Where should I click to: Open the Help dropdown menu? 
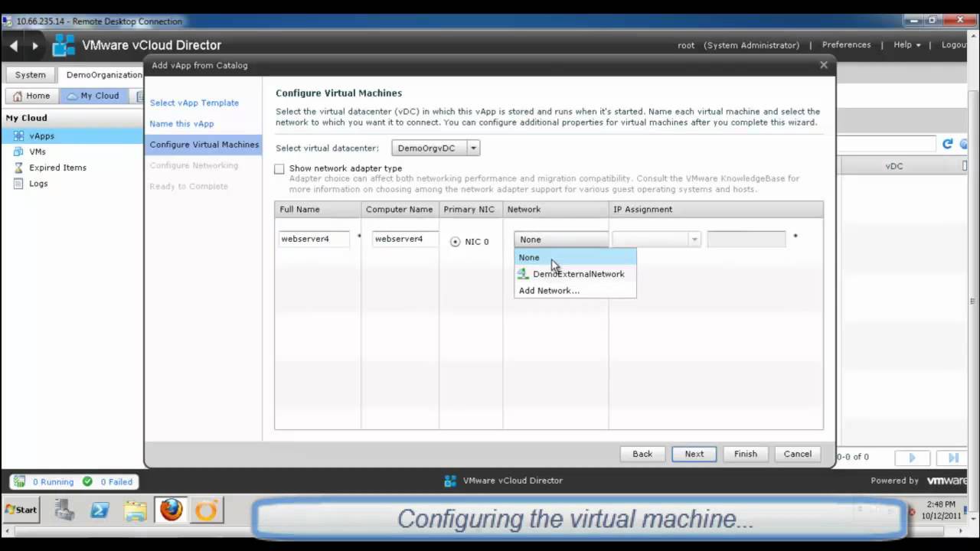(x=907, y=45)
